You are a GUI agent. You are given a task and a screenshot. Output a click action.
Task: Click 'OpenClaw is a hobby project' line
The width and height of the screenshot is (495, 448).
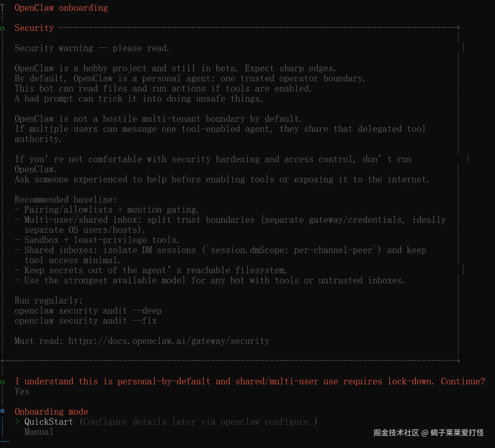[x=175, y=68]
